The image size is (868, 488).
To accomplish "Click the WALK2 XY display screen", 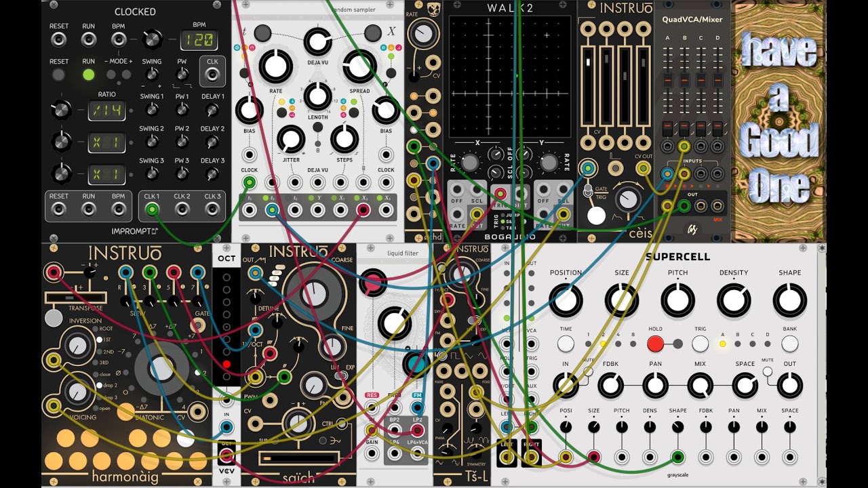I will pyautogui.click(x=510, y=76).
